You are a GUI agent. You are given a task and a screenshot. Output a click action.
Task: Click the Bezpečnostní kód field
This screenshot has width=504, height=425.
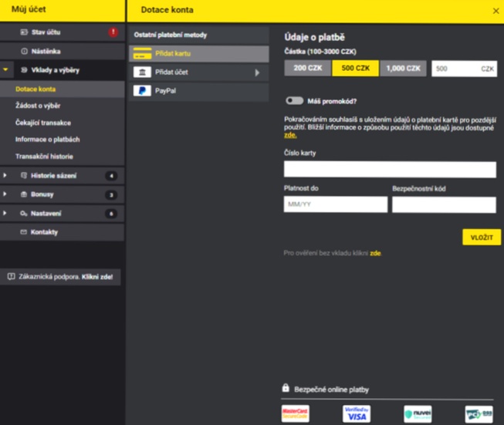coord(444,204)
